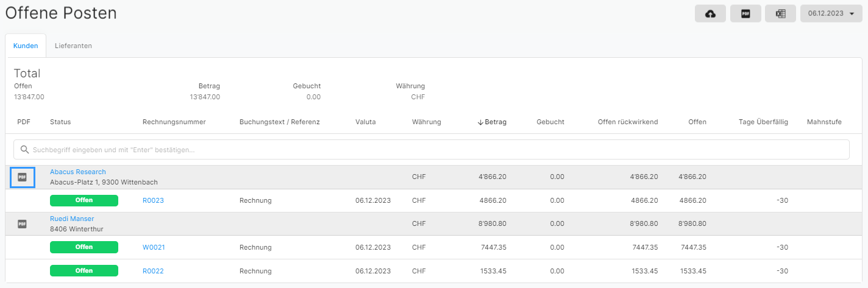Export the list as PDF from the top toolbar
The image size is (868, 288).
[745, 13]
